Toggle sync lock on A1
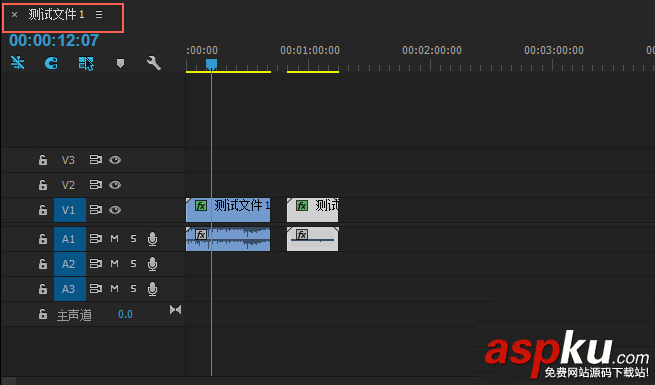Screen dimensions: 655x385 pos(96,238)
